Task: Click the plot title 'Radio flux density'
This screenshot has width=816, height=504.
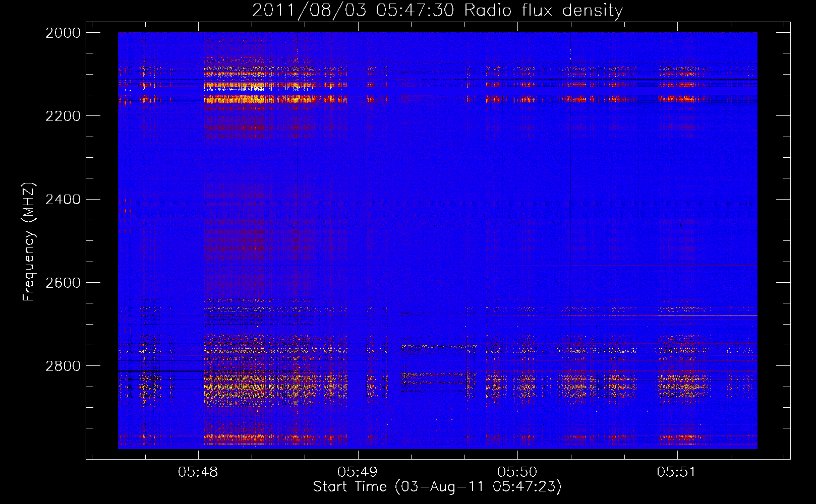Action: (x=544, y=11)
